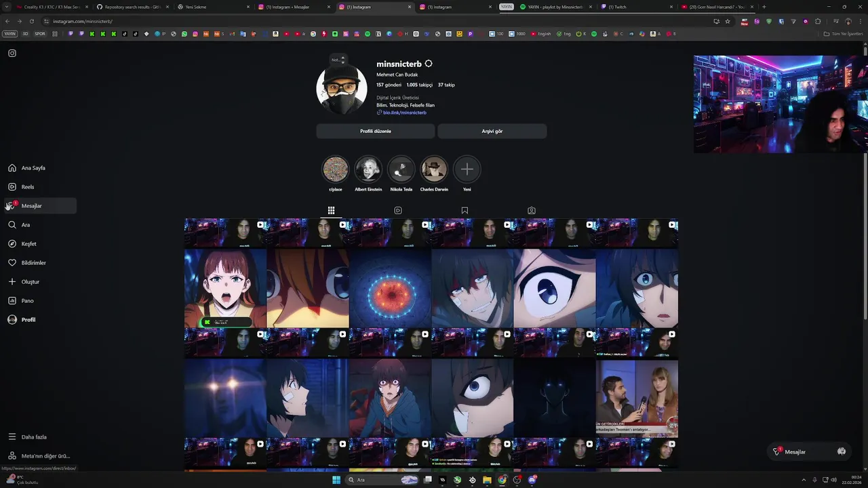Click the profile picture avatar

pyautogui.click(x=342, y=89)
